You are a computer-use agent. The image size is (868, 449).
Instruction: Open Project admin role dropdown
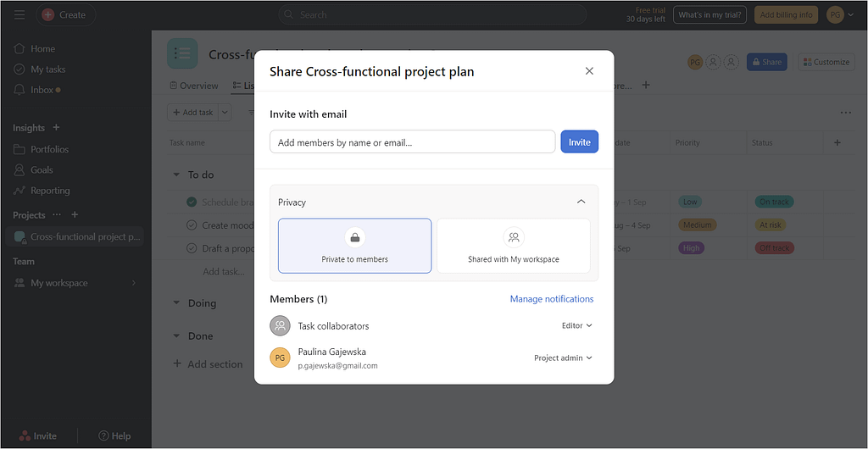point(563,358)
